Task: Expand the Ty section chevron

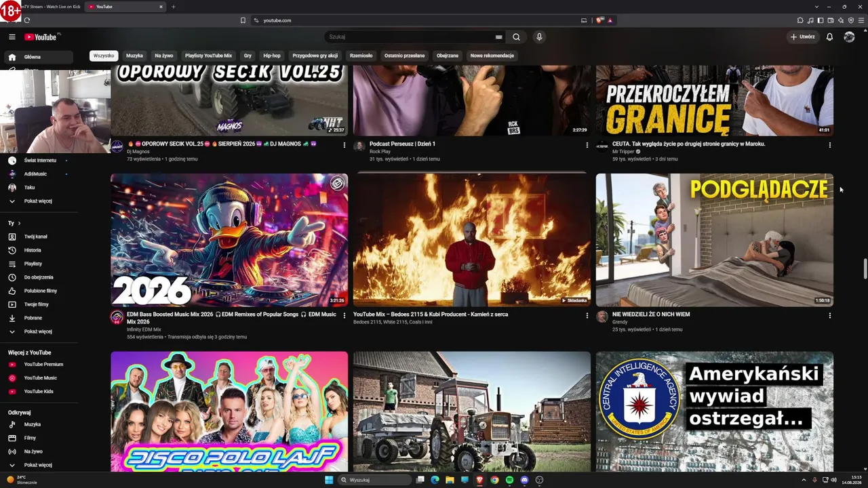Action: click(19, 223)
